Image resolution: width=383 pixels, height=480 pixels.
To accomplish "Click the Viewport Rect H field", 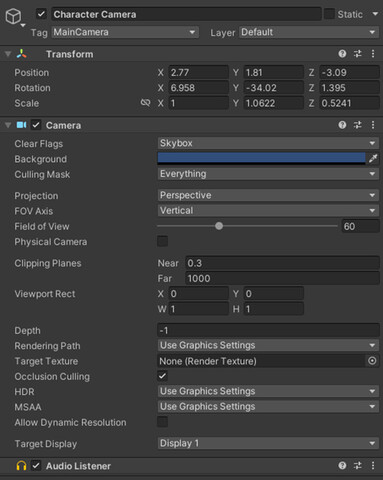I will [x=273, y=309].
